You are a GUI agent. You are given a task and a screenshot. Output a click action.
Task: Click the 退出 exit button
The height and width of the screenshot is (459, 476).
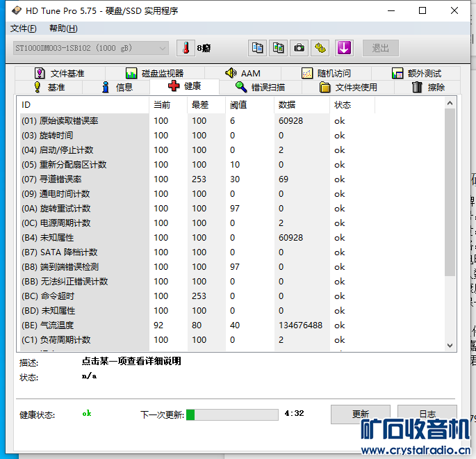pos(381,48)
